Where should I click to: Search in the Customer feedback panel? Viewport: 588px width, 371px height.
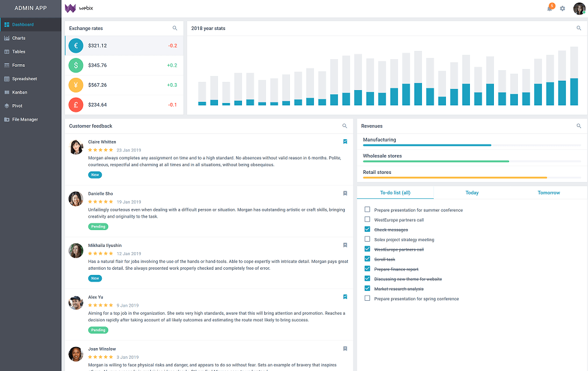(x=345, y=126)
